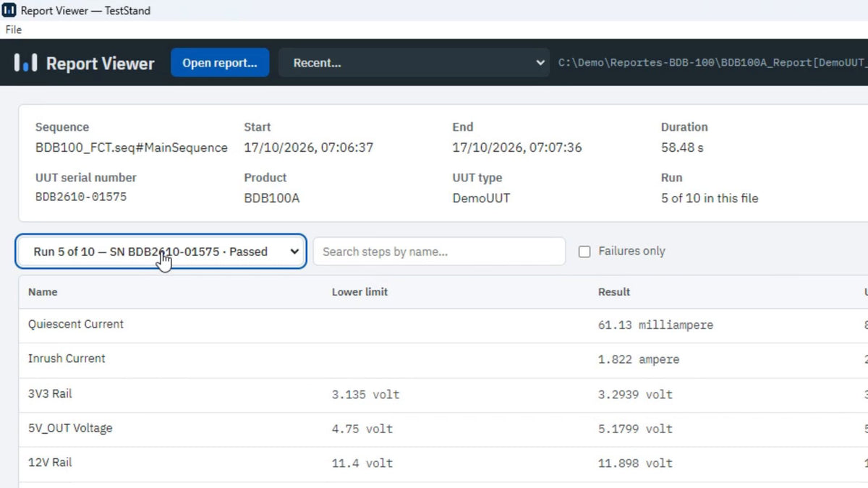Click the Duration value 58.48 s
This screenshot has height=488, width=868.
[x=682, y=147]
